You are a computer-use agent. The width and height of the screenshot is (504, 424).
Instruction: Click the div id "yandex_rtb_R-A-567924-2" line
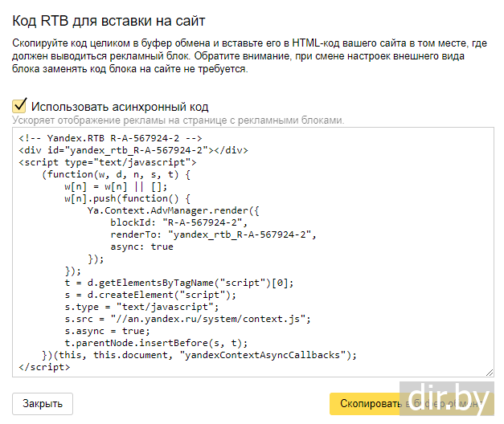[133, 150]
